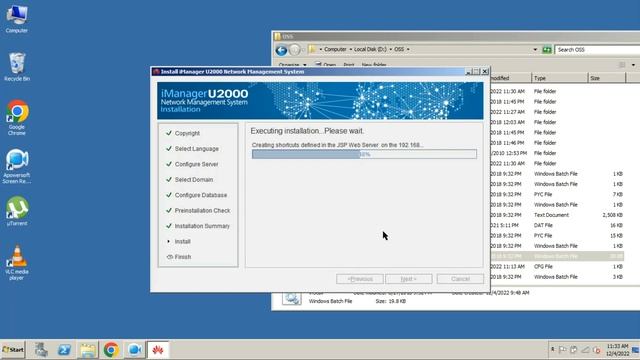Click the Configure Server step
Screen dimensions: 640x360
(196, 164)
